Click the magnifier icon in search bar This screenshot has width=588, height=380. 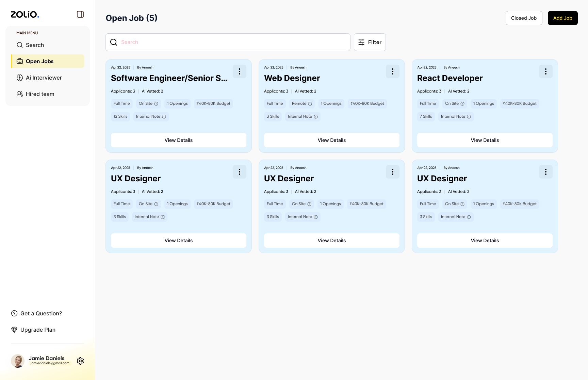click(x=114, y=42)
